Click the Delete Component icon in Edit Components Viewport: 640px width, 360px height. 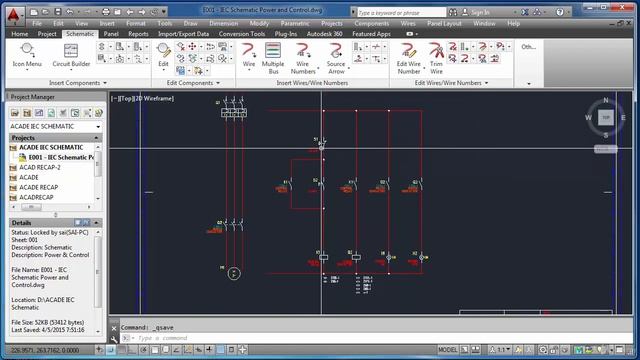pos(180,47)
